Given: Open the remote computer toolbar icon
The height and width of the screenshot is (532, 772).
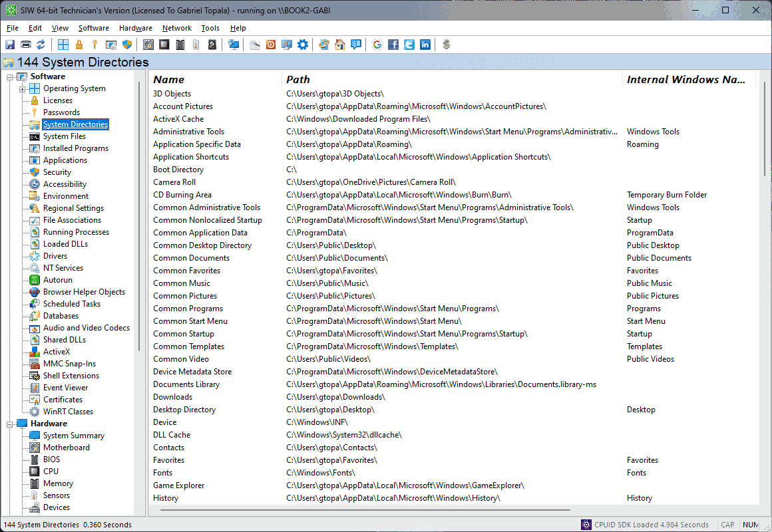Looking at the screenshot, I should [234, 44].
